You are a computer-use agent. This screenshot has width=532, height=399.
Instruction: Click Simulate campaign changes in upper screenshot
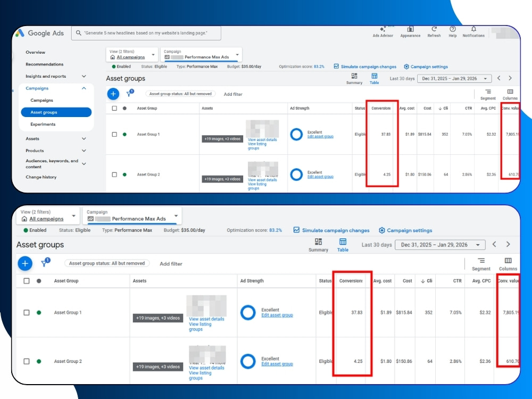click(x=365, y=66)
